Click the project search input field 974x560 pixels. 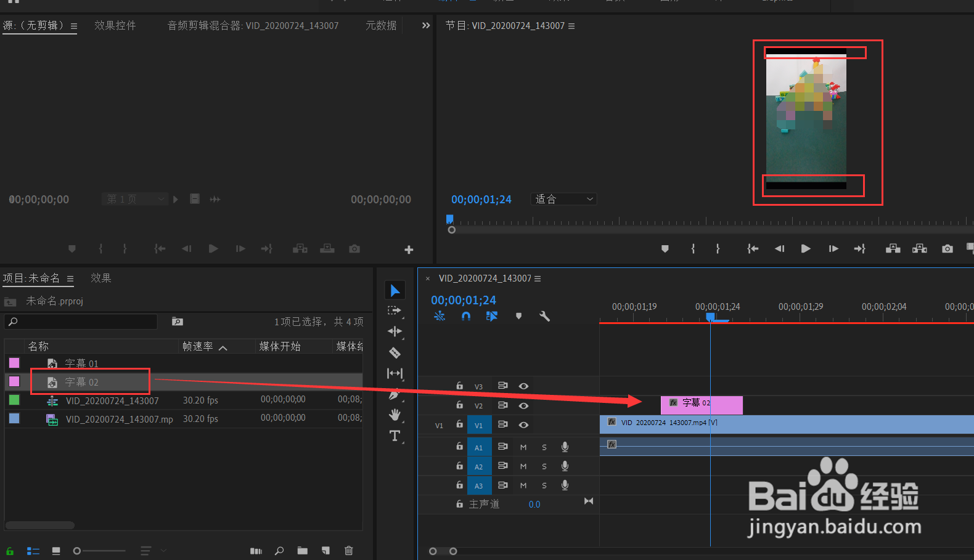tap(81, 322)
